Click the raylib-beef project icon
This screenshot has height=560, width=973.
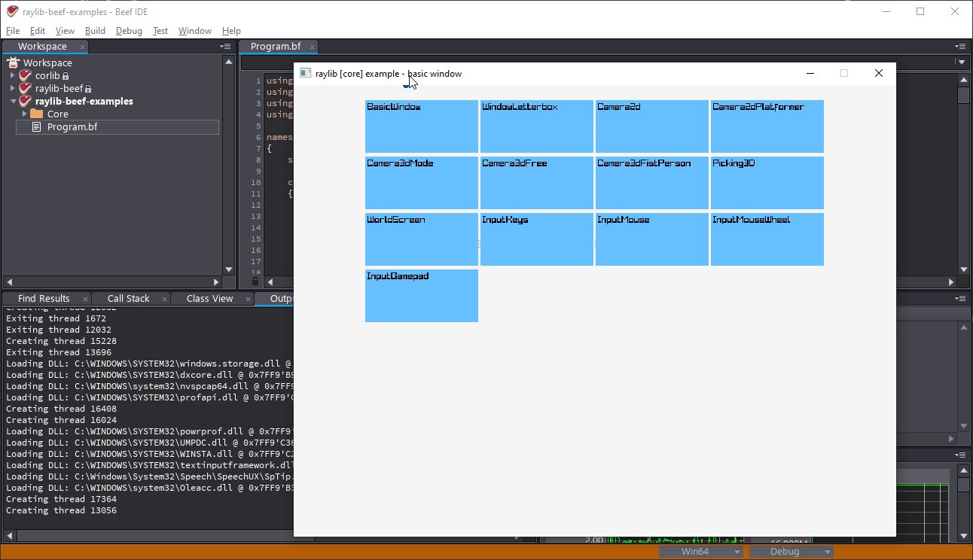[26, 88]
